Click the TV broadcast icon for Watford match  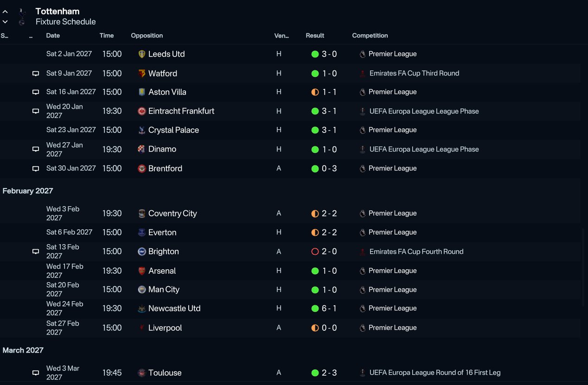click(36, 74)
